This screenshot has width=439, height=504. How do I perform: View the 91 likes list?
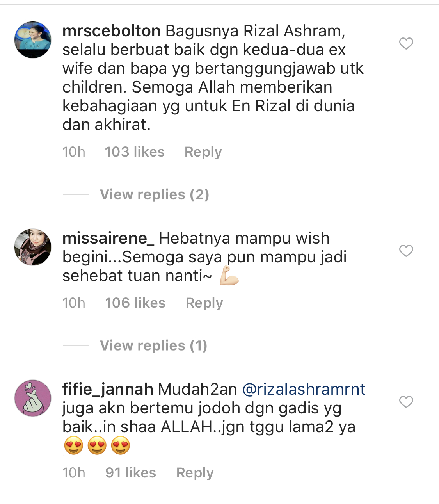[x=131, y=473]
